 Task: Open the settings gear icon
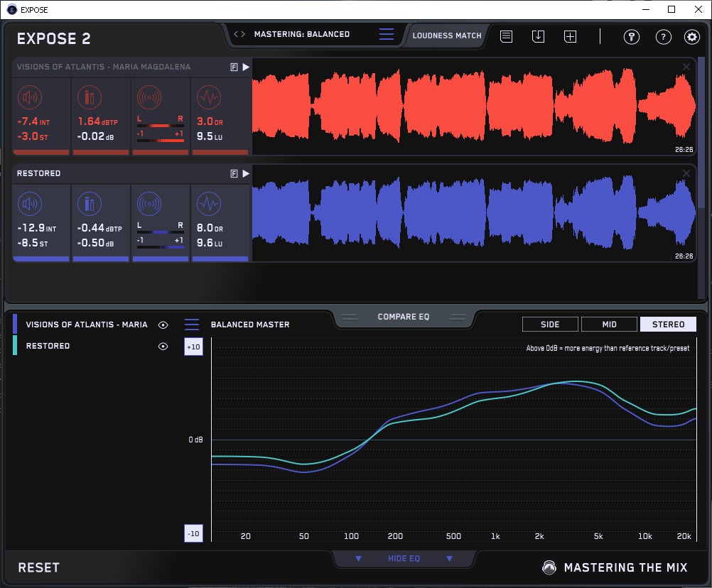tap(692, 37)
